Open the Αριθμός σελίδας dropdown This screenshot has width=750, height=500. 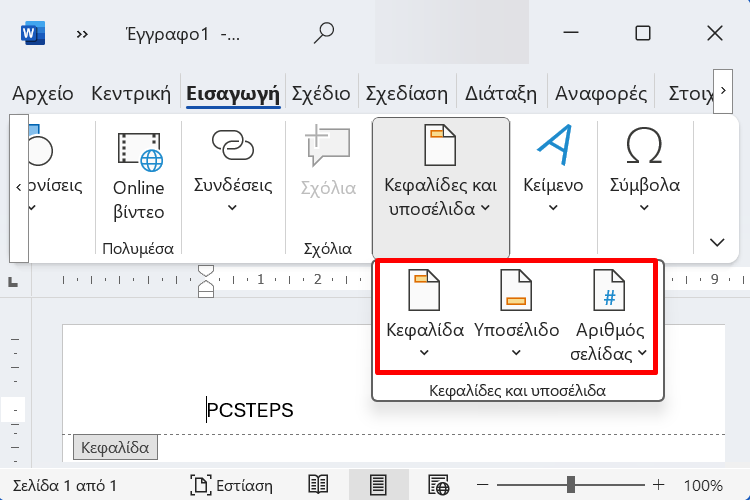(609, 316)
